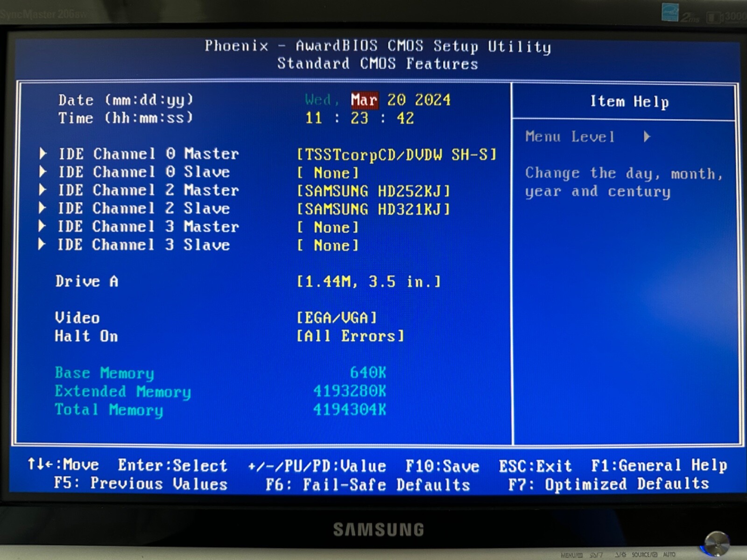Click the +/-/PU/PD:Value hint
This screenshot has width=747, height=560.
click(x=317, y=466)
